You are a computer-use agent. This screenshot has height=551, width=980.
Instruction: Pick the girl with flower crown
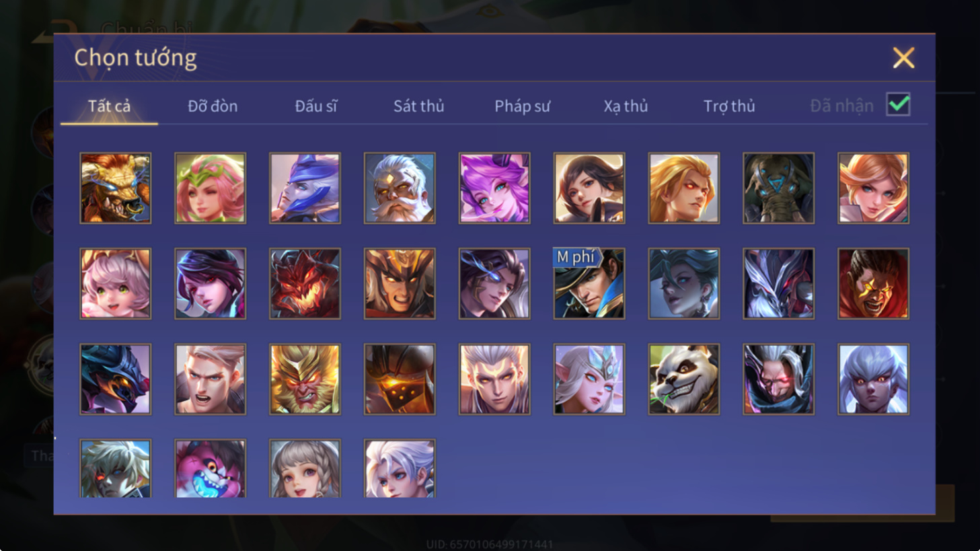pyautogui.click(x=211, y=188)
